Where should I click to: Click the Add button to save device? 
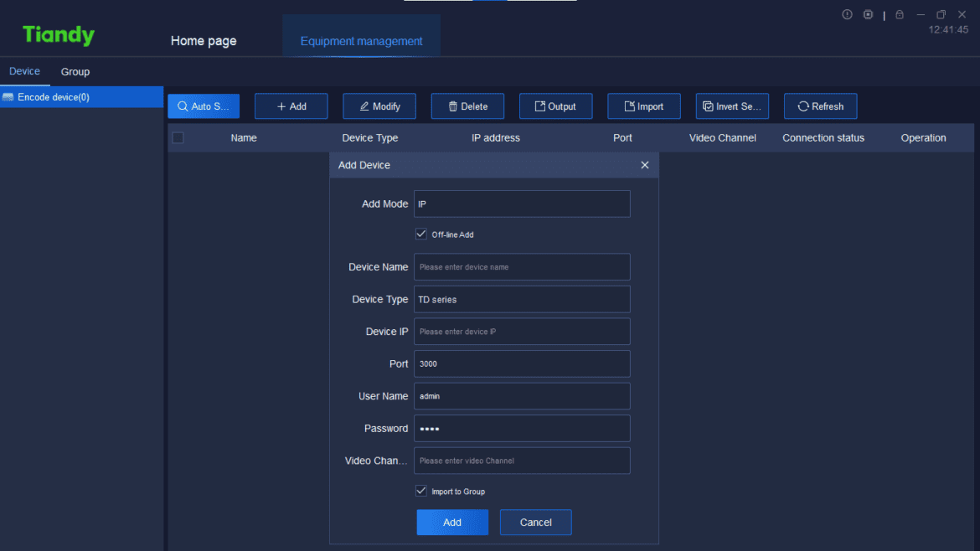point(451,522)
